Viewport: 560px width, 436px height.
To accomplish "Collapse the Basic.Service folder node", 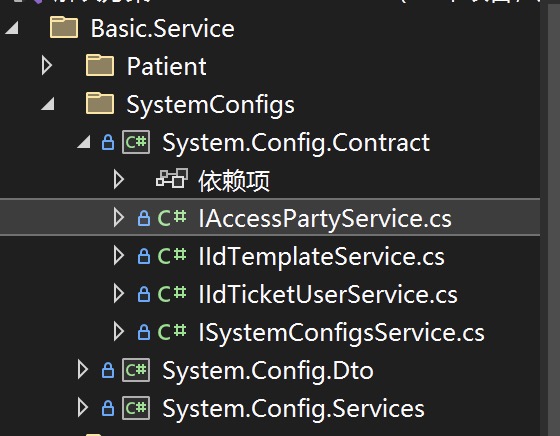I will point(12,28).
